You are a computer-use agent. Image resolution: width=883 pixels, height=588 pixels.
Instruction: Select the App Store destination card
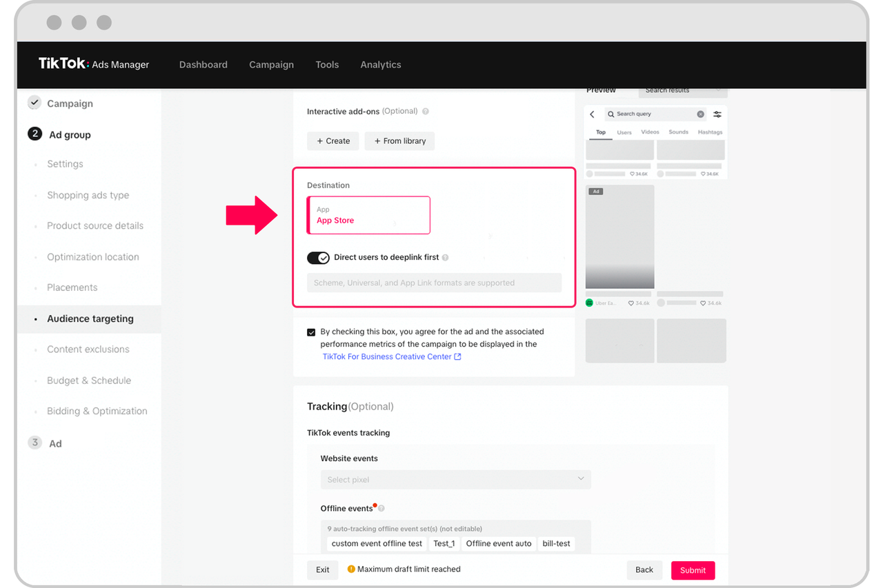click(368, 215)
